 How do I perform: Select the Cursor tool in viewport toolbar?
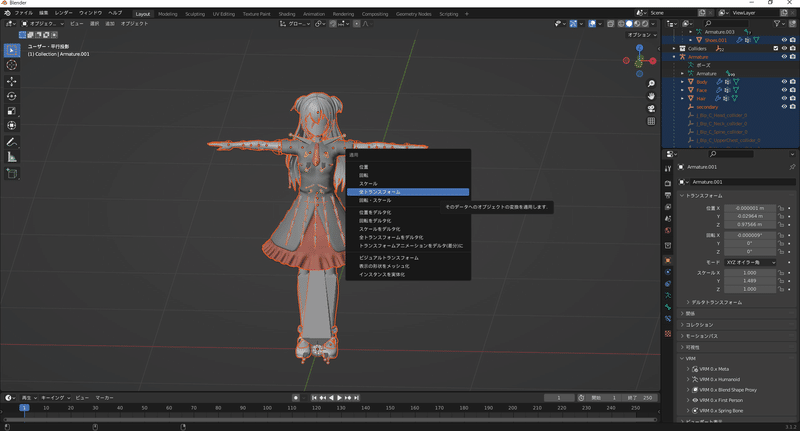click(x=12, y=65)
